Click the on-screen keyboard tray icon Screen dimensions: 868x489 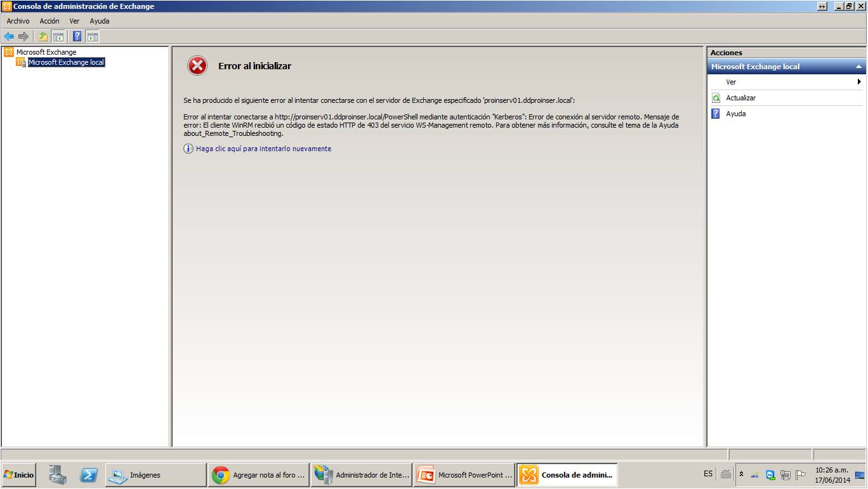coord(726,474)
